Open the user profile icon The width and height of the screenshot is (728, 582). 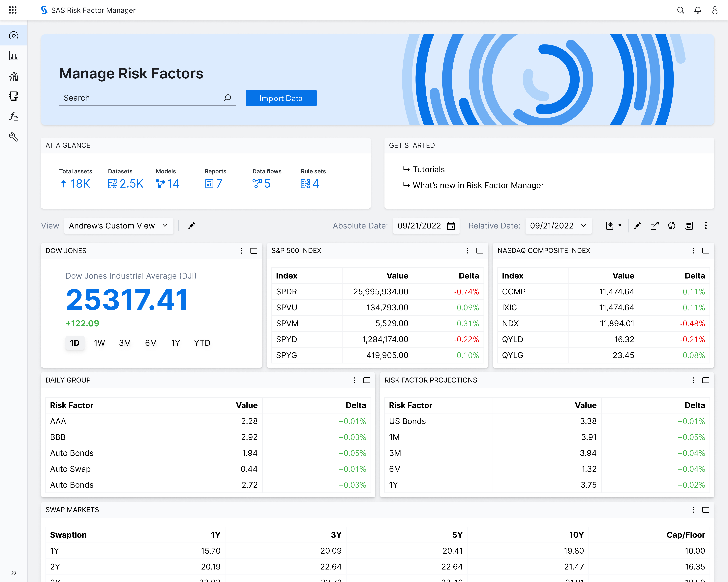pos(715,10)
